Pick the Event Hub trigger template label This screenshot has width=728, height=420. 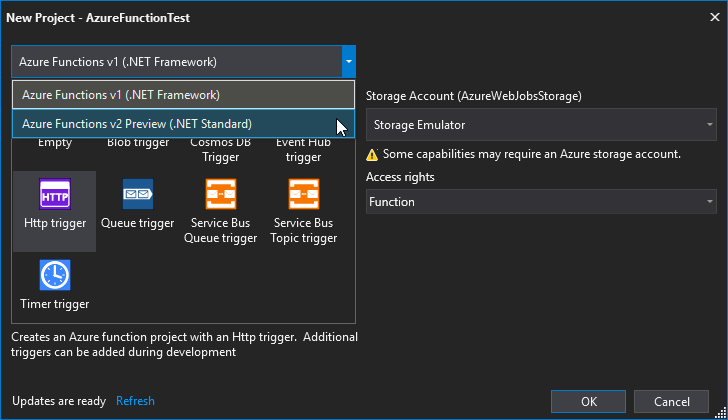[303, 150]
